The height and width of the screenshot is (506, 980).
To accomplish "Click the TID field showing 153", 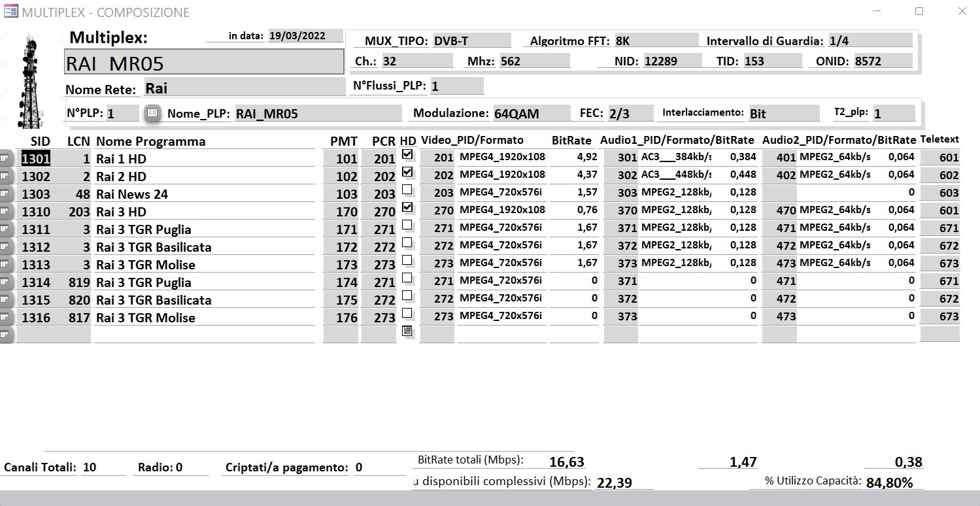I will (772, 61).
